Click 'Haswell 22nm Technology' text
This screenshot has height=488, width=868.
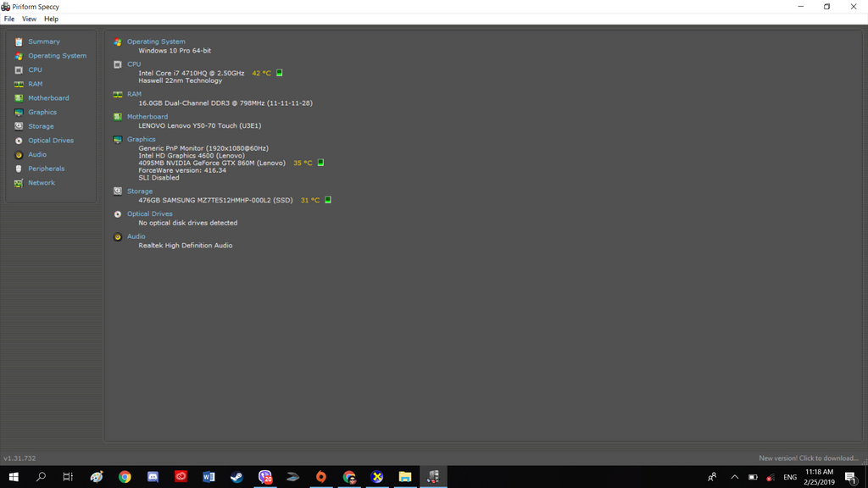[180, 80]
